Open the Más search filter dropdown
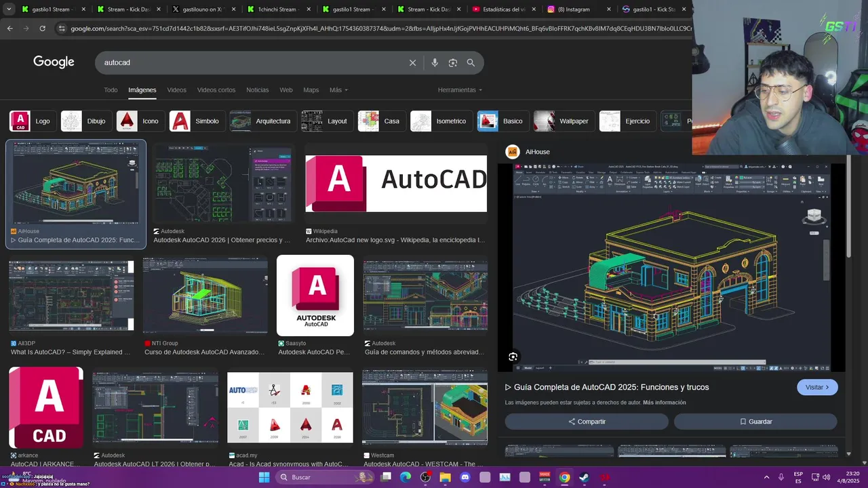The height and width of the screenshot is (488, 868). (338, 89)
